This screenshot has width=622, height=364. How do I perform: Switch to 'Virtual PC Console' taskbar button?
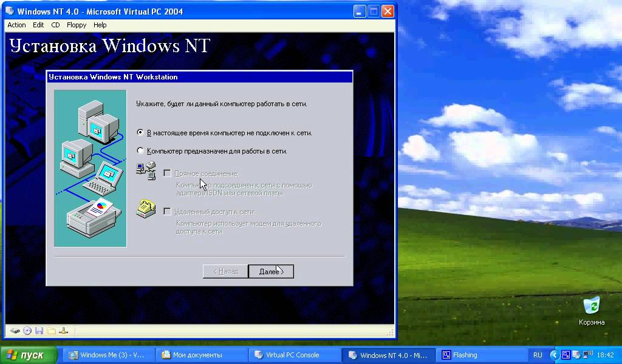click(295, 355)
